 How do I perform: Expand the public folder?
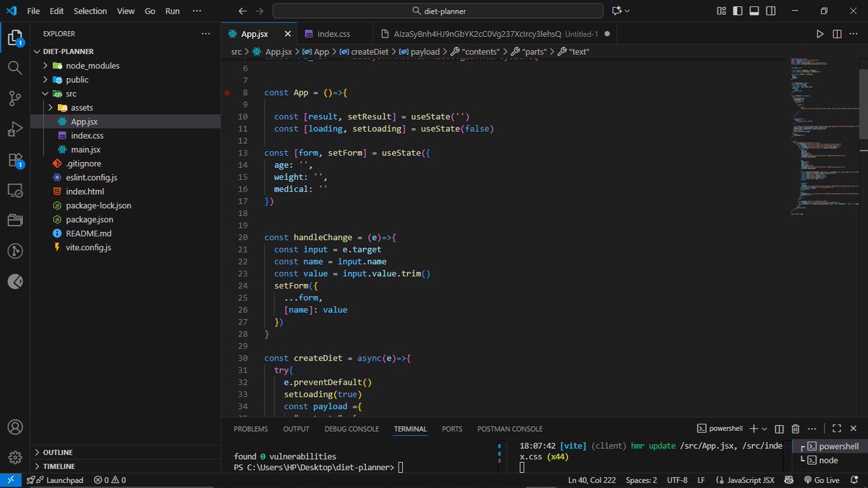tap(46, 80)
